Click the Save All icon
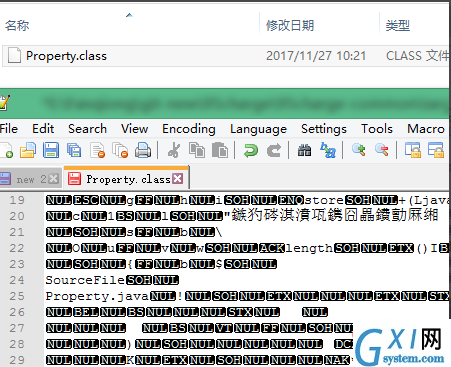The height and width of the screenshot is (367, 451). [74, 150]
